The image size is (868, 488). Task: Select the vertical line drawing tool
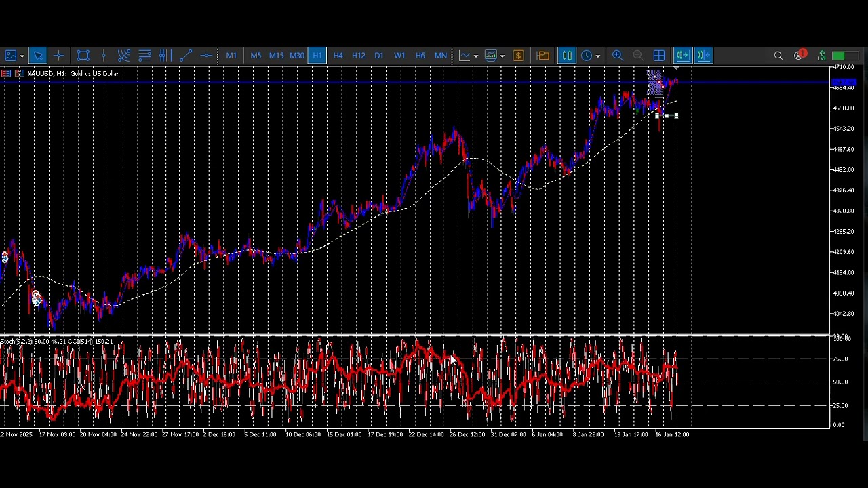coord(104,56)
